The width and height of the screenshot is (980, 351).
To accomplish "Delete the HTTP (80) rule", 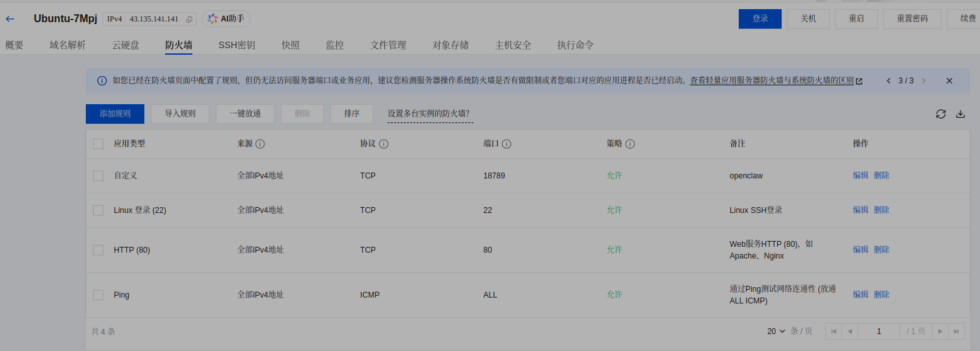I will (x=881, y=250).
